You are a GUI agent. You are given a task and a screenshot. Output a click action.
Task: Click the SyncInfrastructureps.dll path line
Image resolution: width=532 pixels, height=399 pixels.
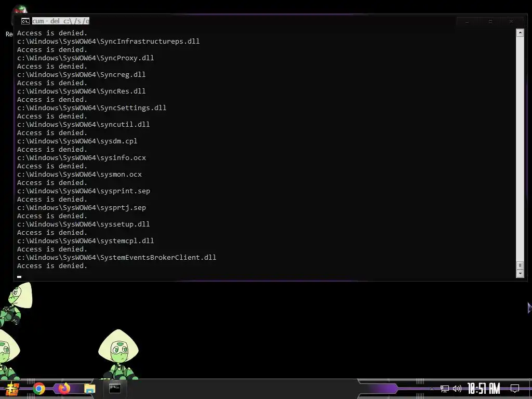pos(108,42)
